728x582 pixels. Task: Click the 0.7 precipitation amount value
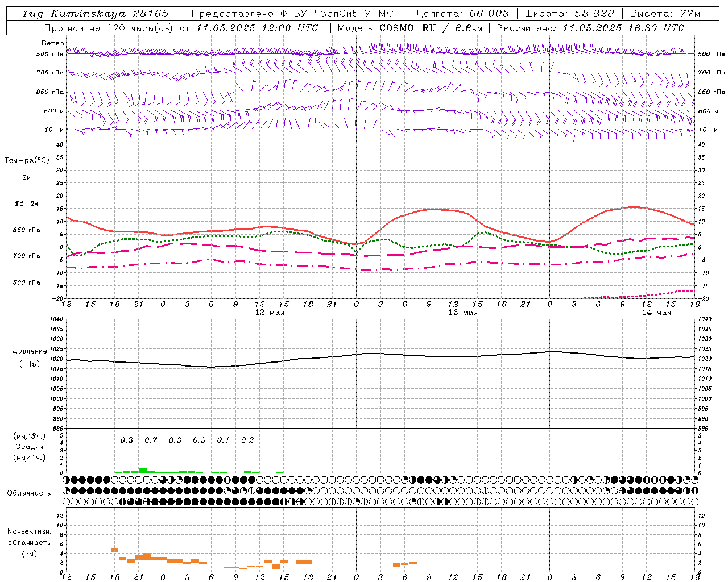click(151, 440)
